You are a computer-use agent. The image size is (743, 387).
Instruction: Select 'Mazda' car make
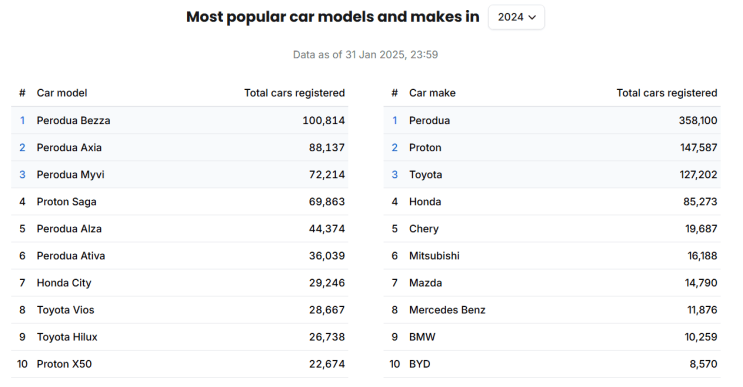click(x=426, y=283)
